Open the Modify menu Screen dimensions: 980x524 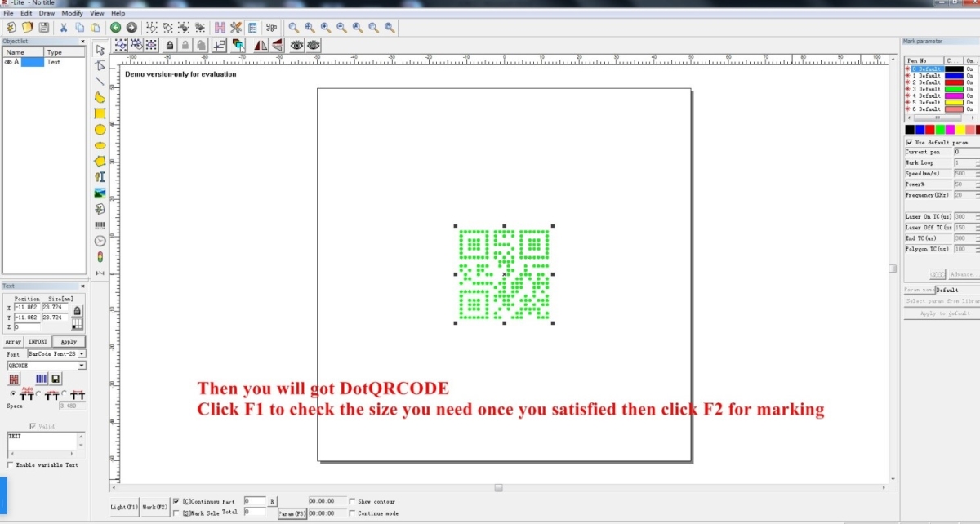click(72, 14)
